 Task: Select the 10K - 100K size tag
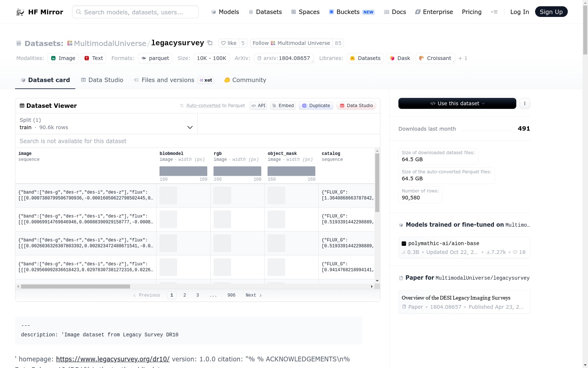(212, 58)
